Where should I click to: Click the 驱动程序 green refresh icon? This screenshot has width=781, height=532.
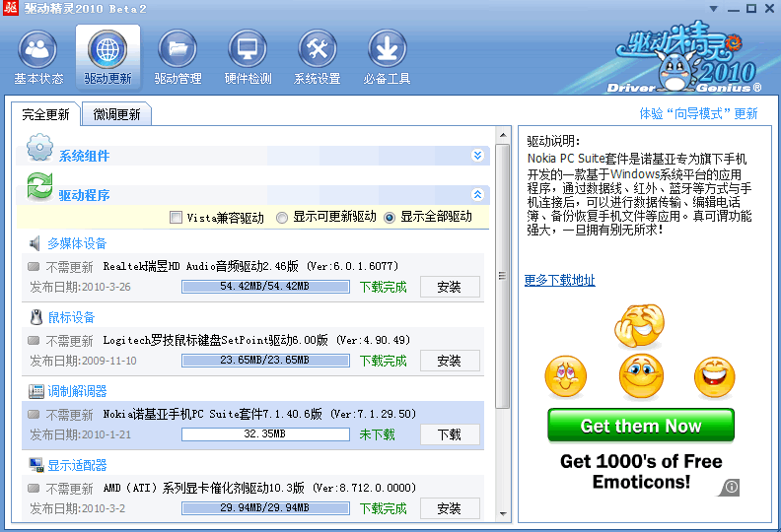(x=39, y=186)
